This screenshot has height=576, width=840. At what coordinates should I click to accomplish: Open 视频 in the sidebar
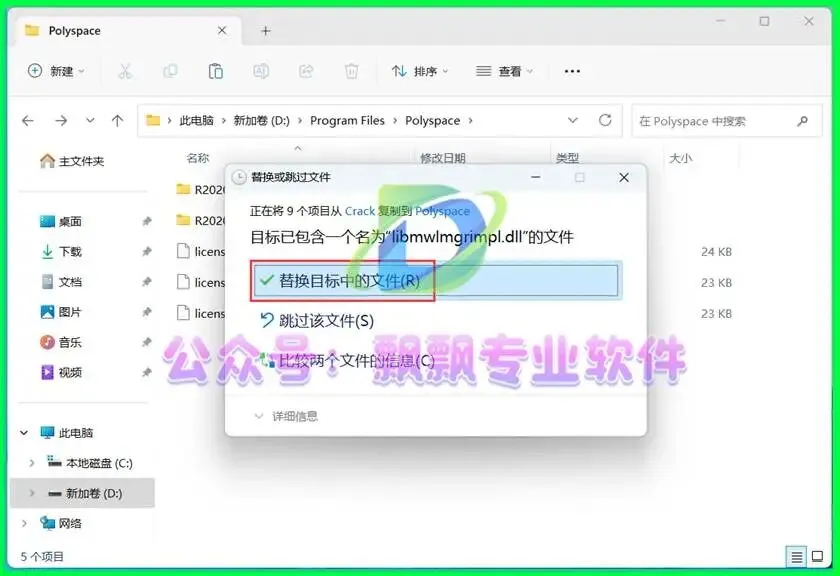(61, 372)
